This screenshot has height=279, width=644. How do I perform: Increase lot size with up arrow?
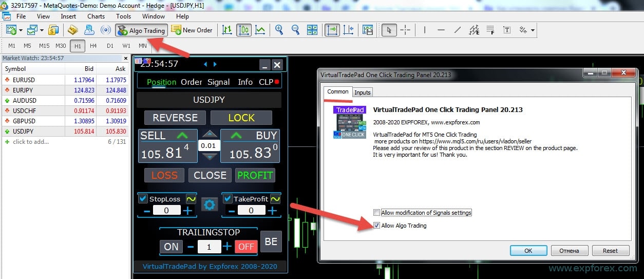pos(209,134)
